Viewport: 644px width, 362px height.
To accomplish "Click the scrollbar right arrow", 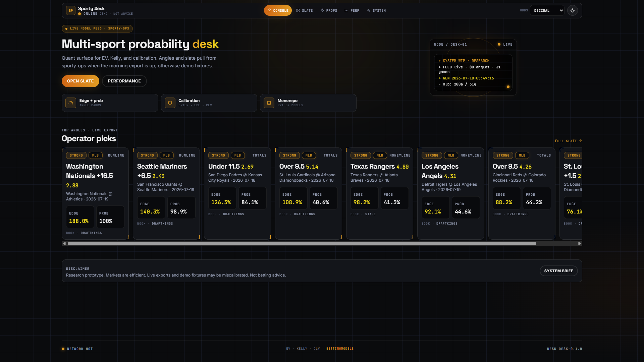I will 579,244.
